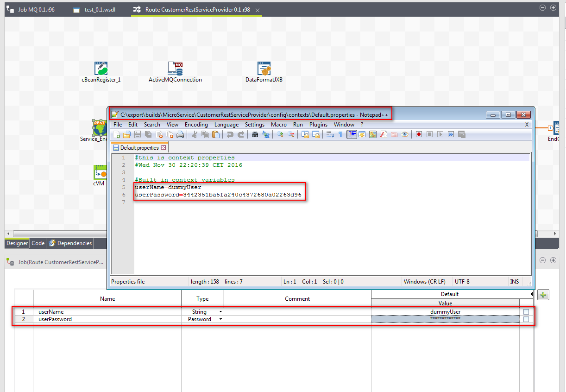This screenshot has height=392, width=566.
Task: Click the Save file toolbar icon
Action: coord(138,134)
